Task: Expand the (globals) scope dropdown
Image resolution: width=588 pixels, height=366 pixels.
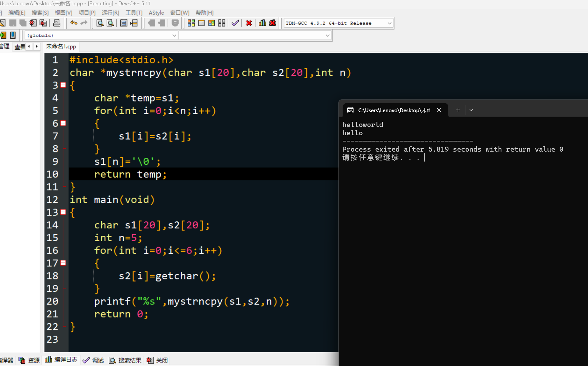Action: (174, 35)
